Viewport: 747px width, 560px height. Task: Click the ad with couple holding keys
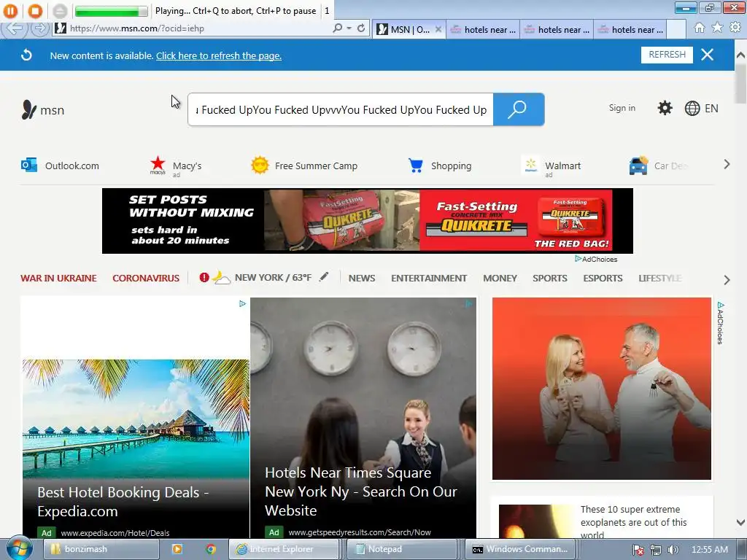coord(602,389)
